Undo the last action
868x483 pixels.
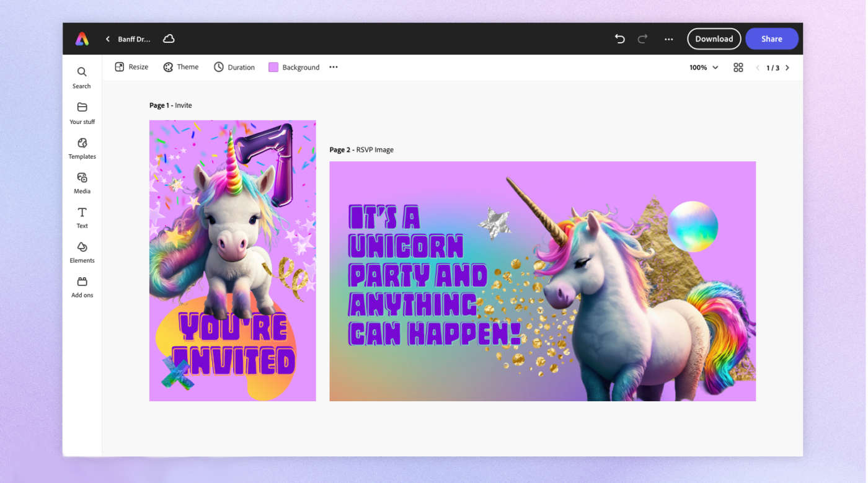[619, 39]
